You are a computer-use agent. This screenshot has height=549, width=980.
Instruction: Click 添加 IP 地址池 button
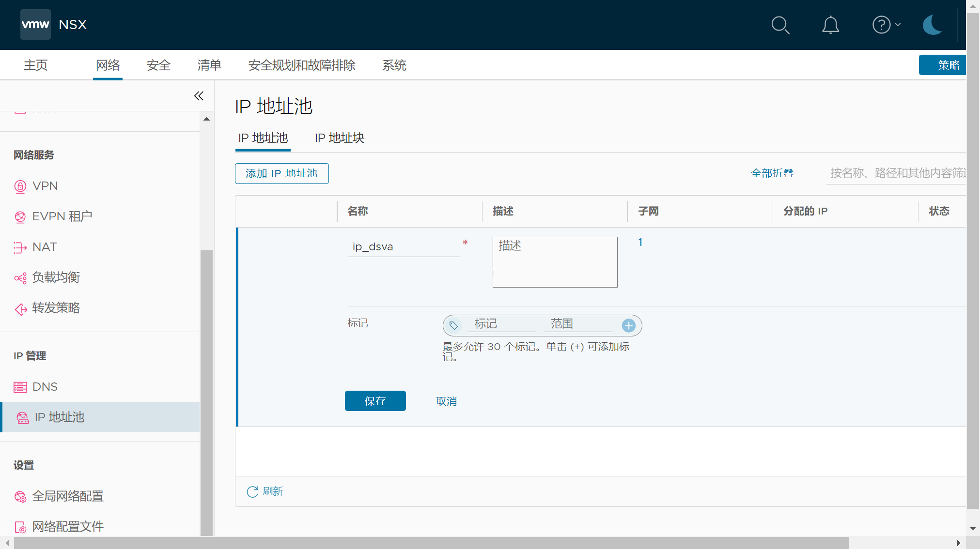(281, 173)
